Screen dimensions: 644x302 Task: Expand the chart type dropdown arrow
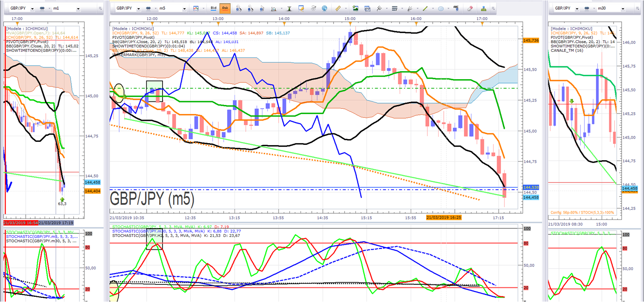(203, 8)
